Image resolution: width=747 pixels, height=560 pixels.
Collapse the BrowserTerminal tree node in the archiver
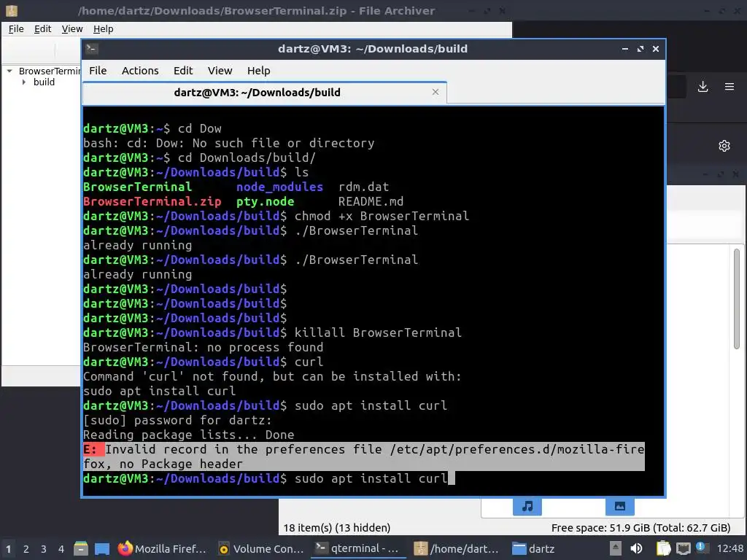9,71
